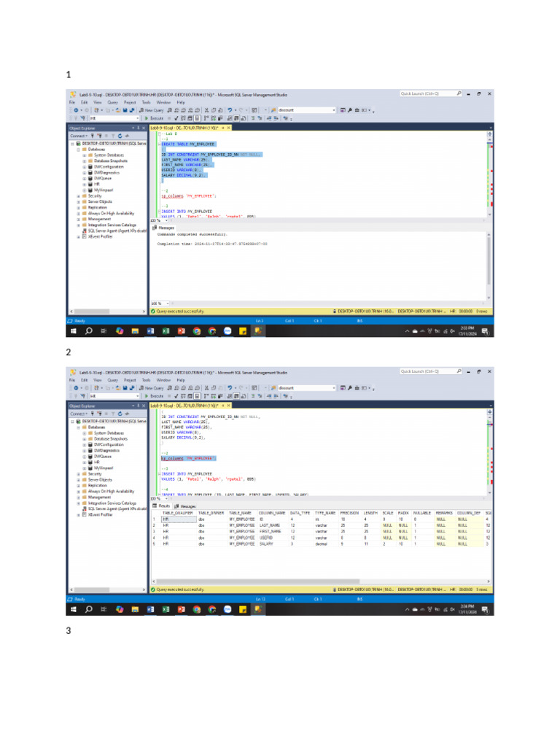Click Object Explorer refresh icon in screenshot 1
The image size is (560, 747).
[120, 136]
